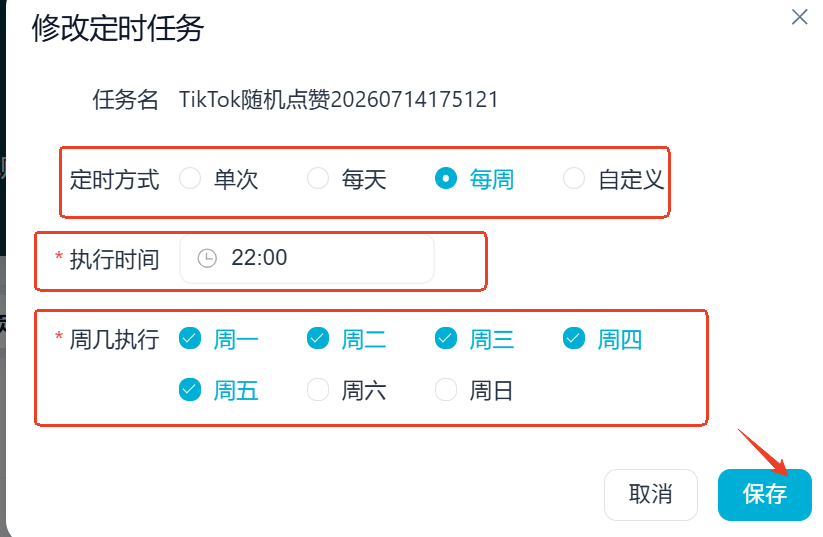Close the modify scheduled task dialog
This screenshot has height=537, width=823.
point(799,17)
